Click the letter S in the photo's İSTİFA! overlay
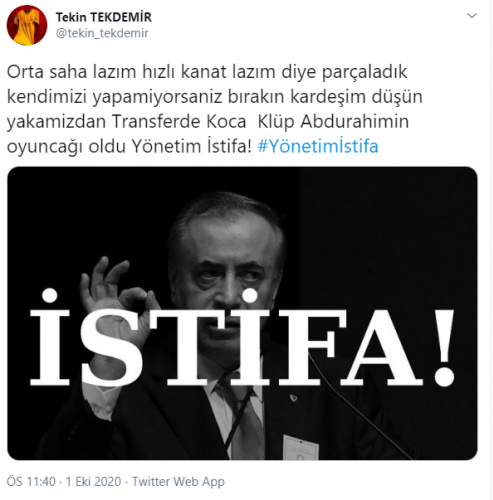The image size is (493, 500). pos(108,347)
